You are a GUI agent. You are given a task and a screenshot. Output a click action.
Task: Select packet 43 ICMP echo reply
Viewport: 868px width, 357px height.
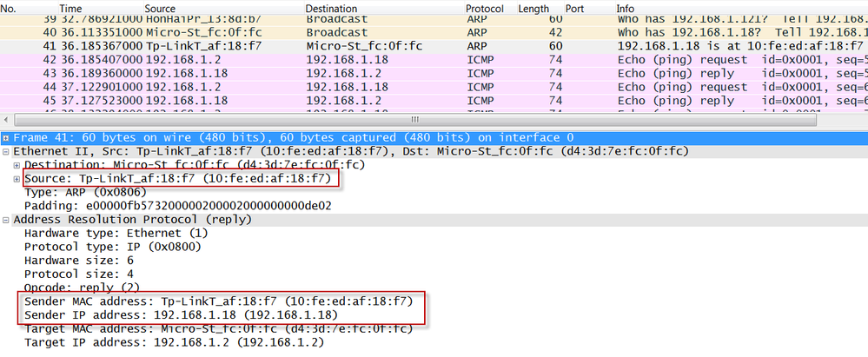[x=434, y=74]
